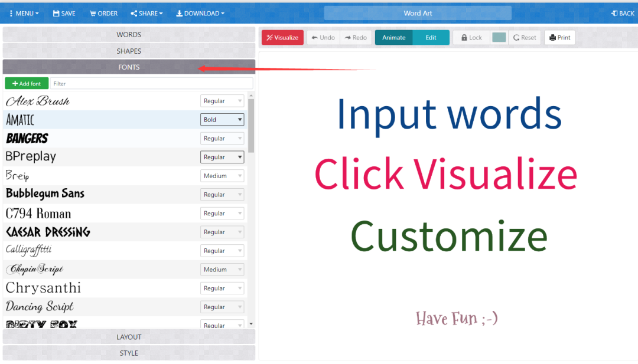The height and width of the screenshot is (364, 638).
Task: Click the Undo button
Action: (x=324, y=37)
